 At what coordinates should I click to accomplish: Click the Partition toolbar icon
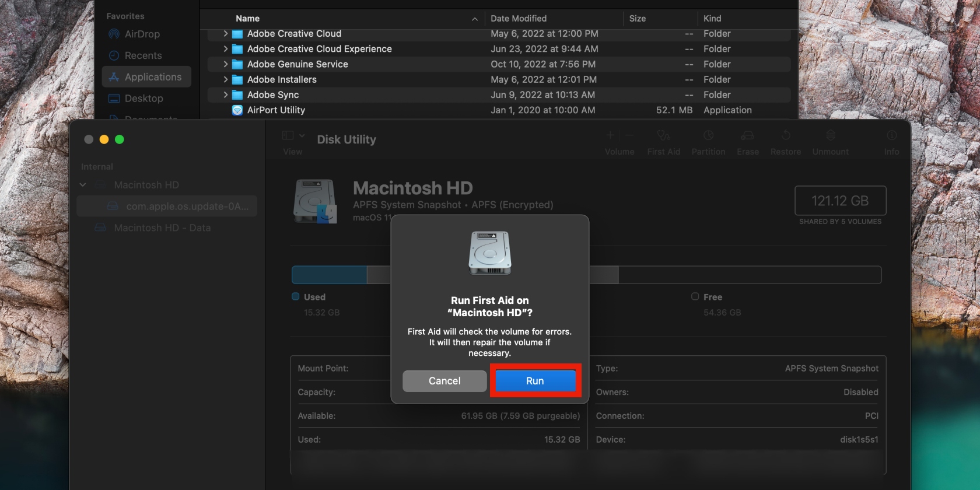[708, 136]
